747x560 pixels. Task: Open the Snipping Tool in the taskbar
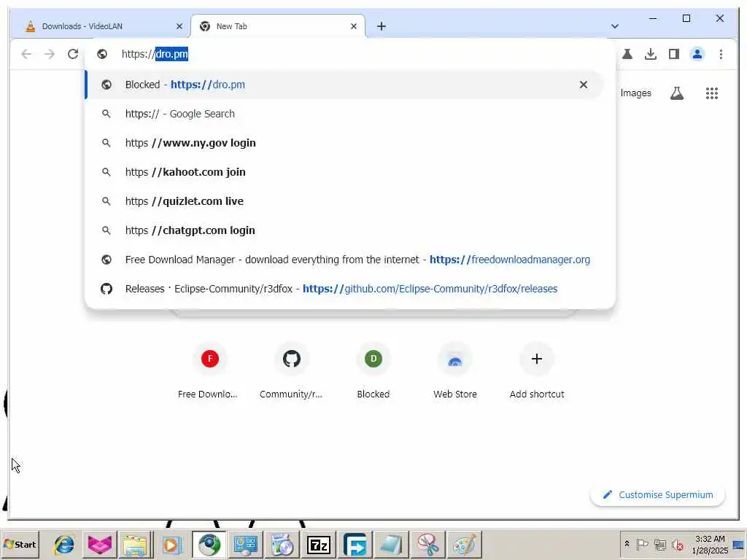pos(427,544)
